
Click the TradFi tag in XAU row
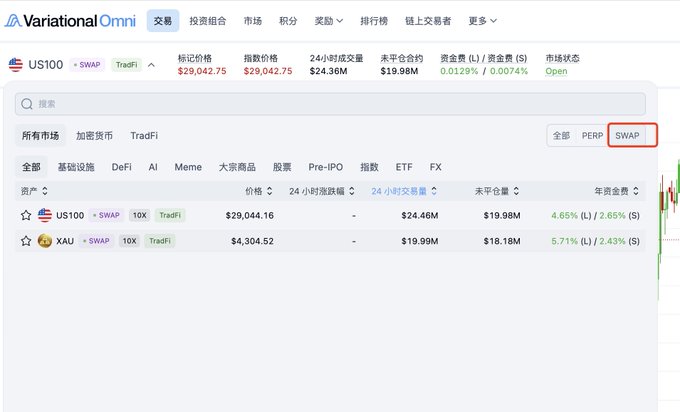[x=160, y=241]
